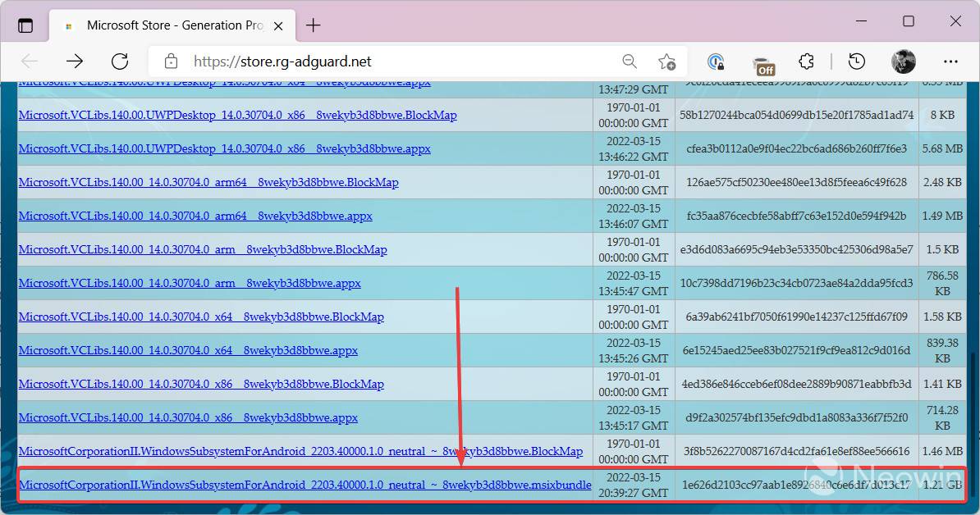Open the tab actions menu

25,25
